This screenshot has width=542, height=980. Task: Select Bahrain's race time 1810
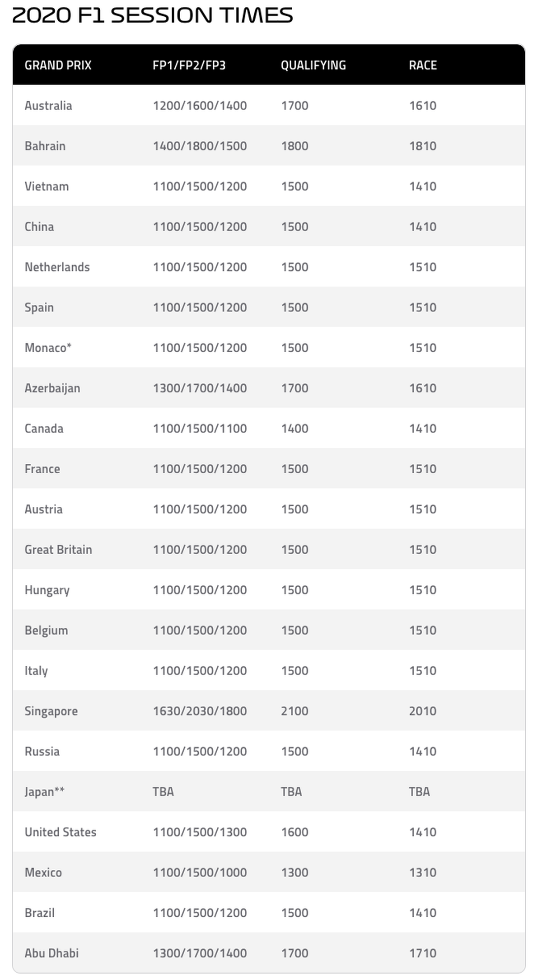coord(423,146)
